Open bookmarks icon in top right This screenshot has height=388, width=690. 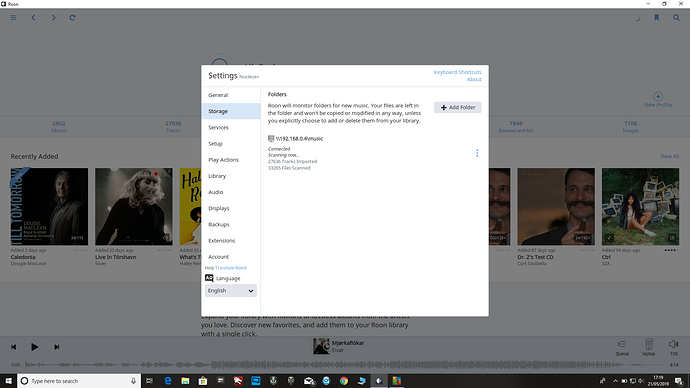click(x=657, y=18)
